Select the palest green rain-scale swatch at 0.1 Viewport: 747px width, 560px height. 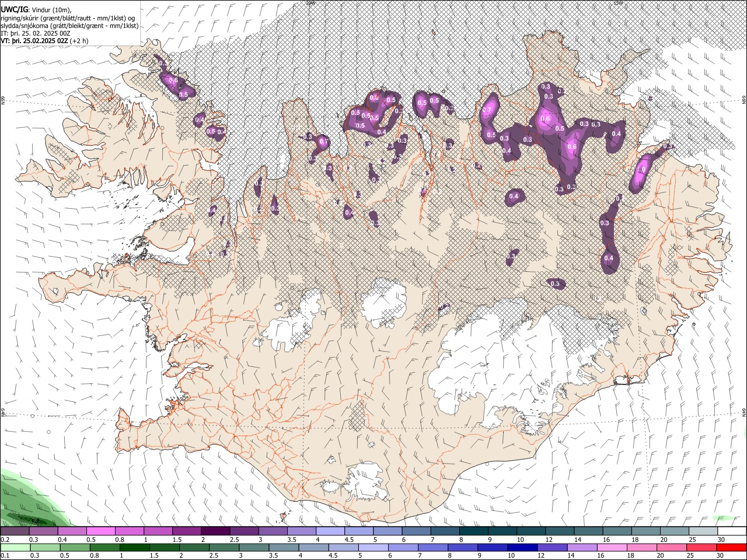pyautogui.click(x=15, y=548)
